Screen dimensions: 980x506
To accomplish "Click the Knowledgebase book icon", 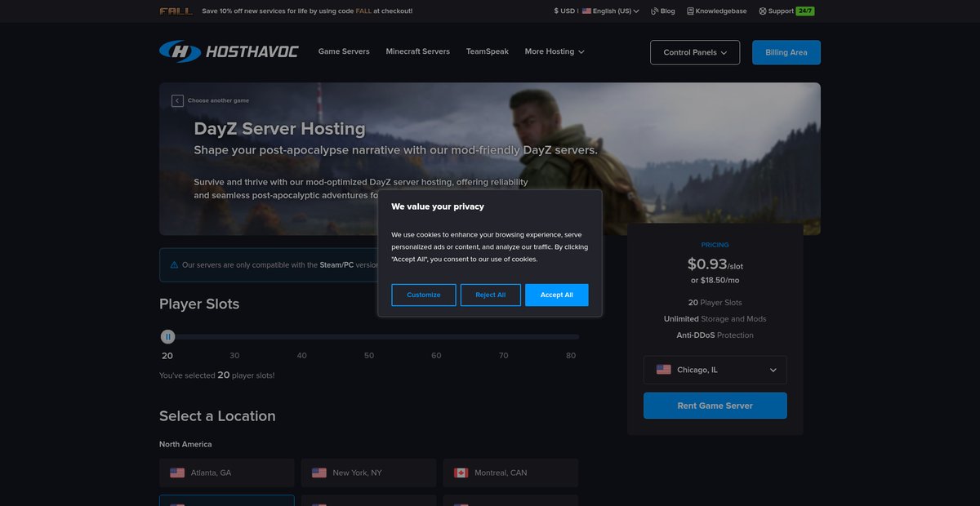I will click(x=690, y=11).
